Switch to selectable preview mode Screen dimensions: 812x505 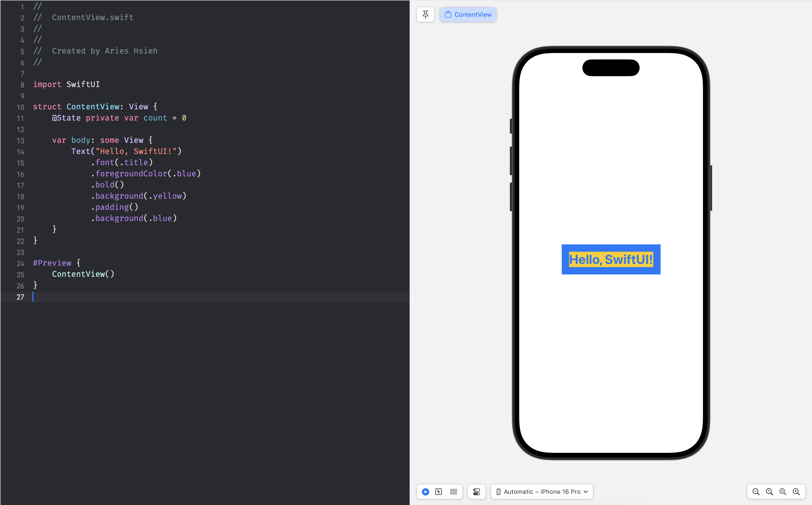tap(439, 492)
